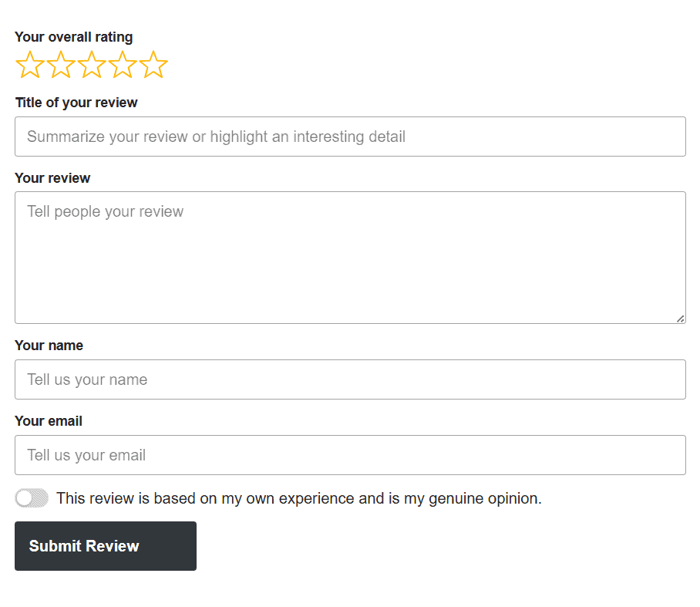Click the 'Your email' label
The height and width of the screenshot is (607, 700).
click(47, 421)
